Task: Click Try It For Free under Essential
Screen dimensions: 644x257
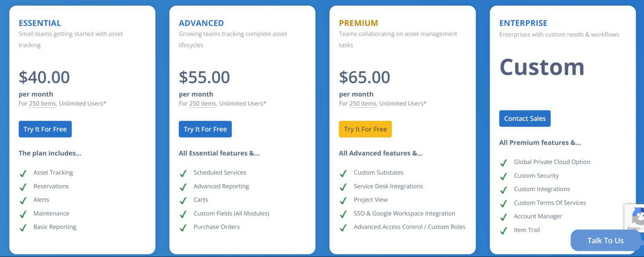Action: pyautogui.click(x=45, y=129)
